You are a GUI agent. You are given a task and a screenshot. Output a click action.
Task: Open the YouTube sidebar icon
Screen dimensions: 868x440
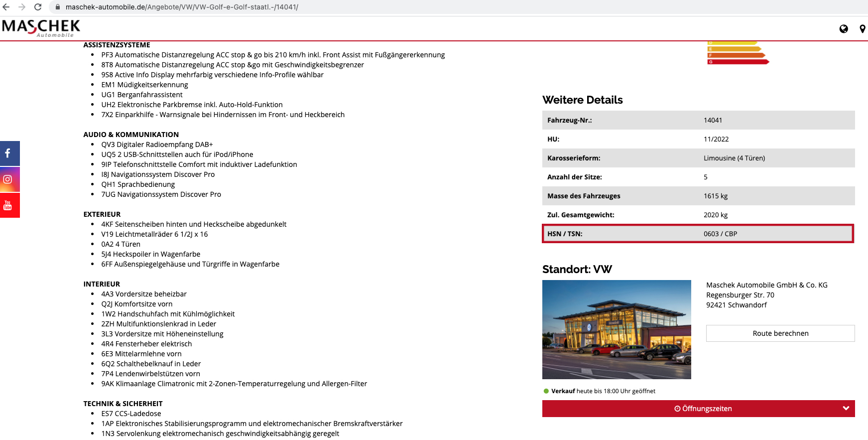(9, 205)
